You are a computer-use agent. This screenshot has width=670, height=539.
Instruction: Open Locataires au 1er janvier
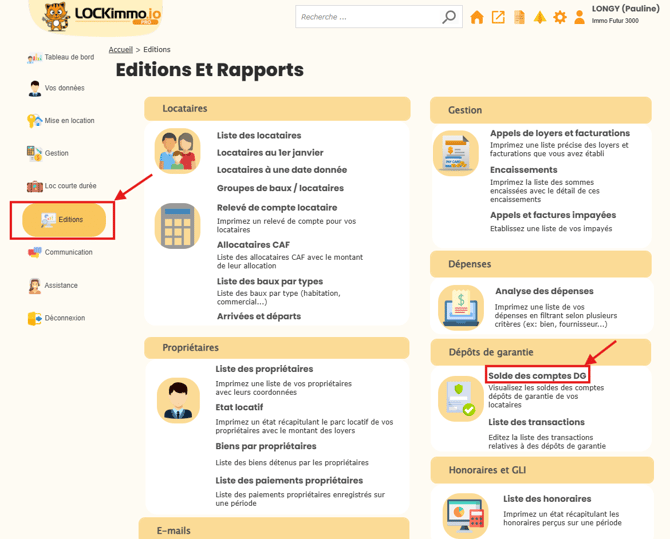[270, 153]
